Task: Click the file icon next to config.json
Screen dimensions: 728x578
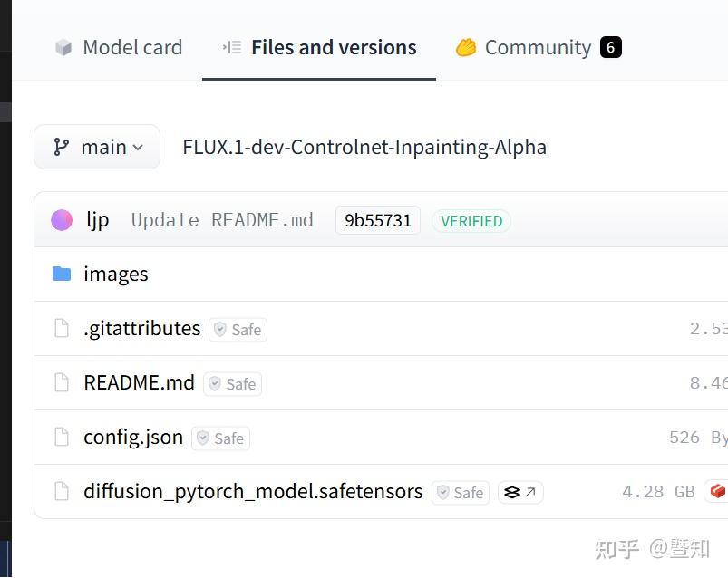Action: (61, 438)
